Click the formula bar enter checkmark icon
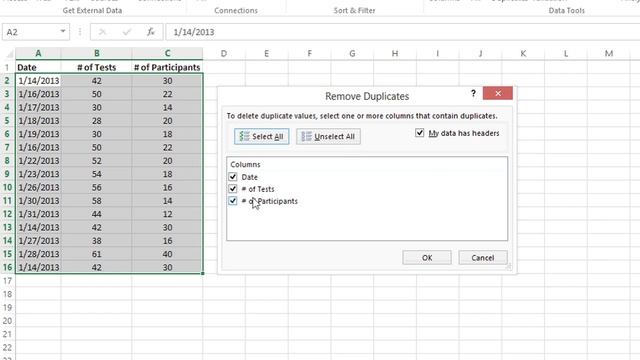The image size is (640, 360). point(127,32)
